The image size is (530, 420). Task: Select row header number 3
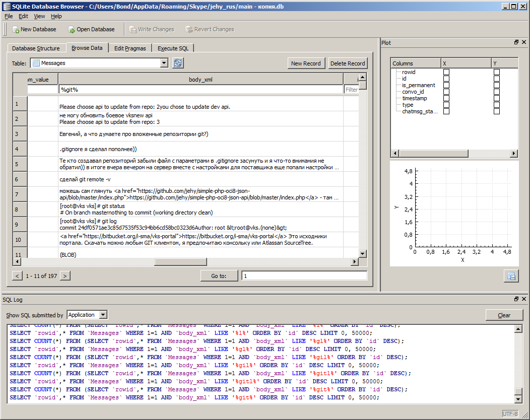click(20, 134)
